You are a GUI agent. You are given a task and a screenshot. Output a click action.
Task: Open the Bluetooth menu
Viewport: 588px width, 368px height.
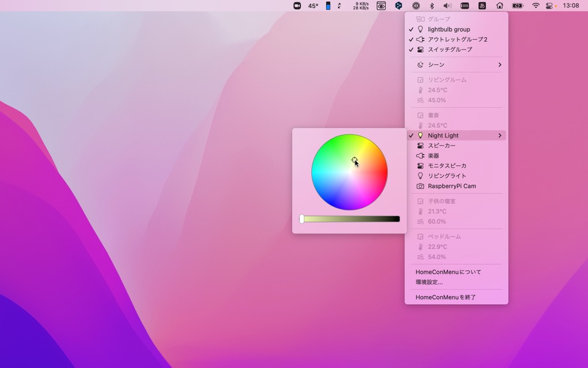tap(431, 6)
